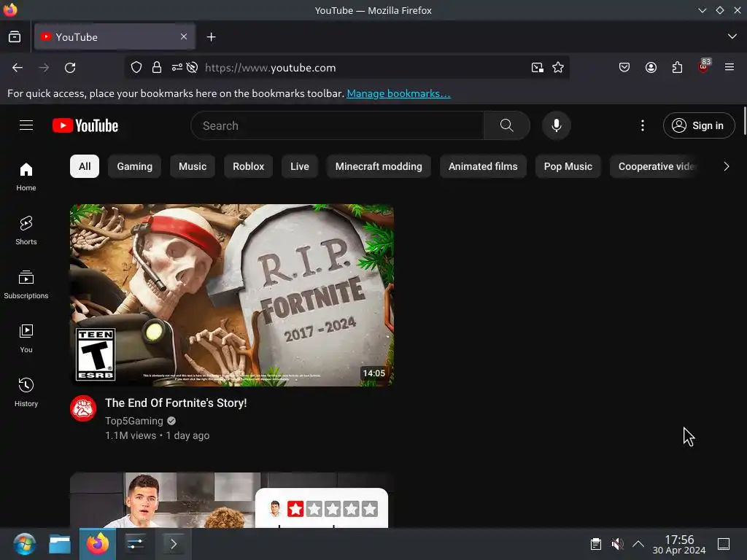This screenshot has width=747, height=560.
Task: Open YouTube settings three-dot menu
Action: coord(642,125)
